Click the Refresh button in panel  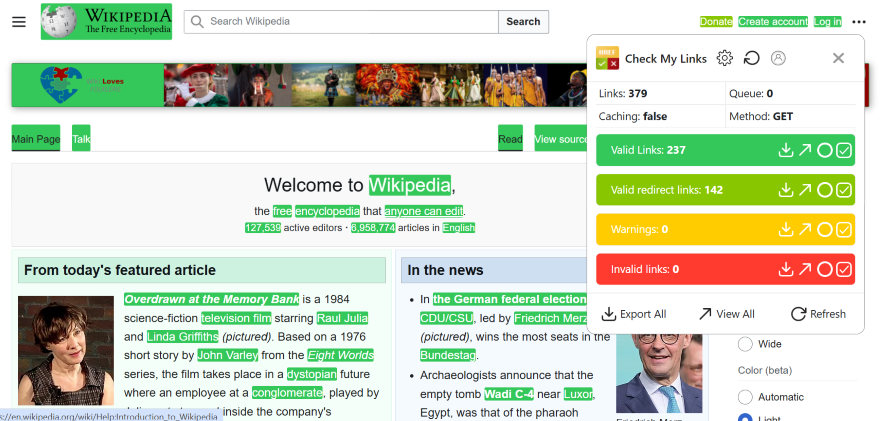tap(818, 314)
